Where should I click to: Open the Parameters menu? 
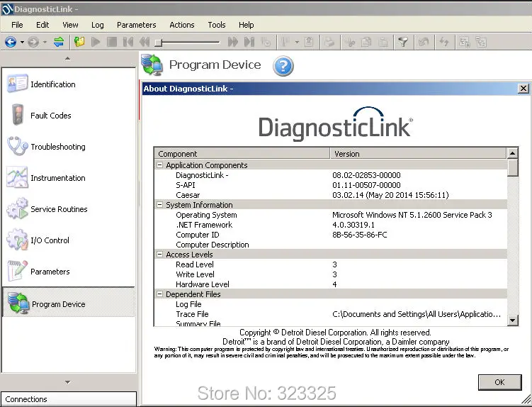(x=137, y=25)
